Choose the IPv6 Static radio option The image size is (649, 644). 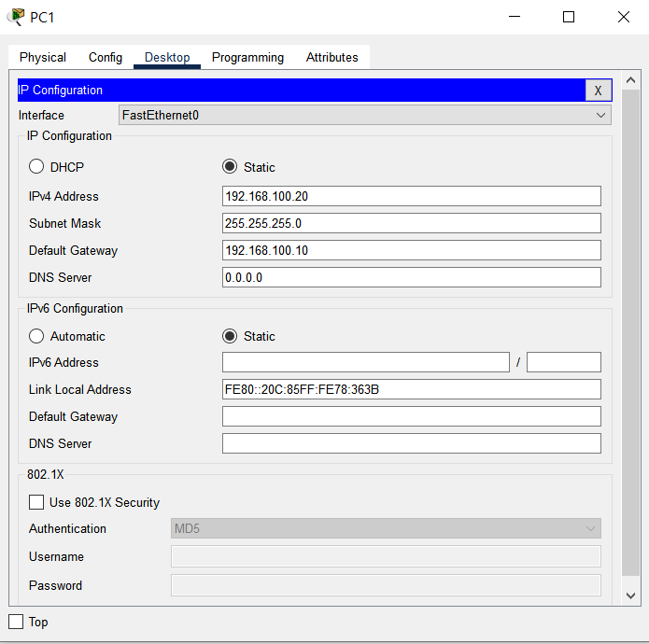(230, 336)
